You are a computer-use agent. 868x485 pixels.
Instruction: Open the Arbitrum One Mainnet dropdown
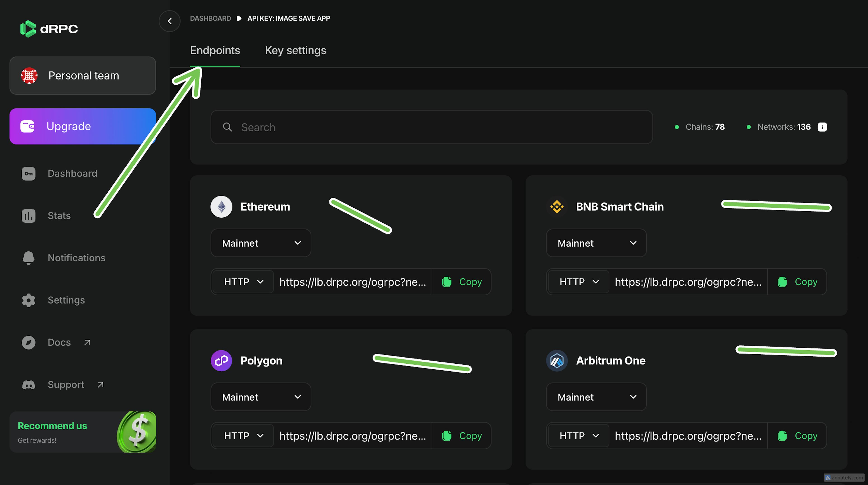point(597,397)
